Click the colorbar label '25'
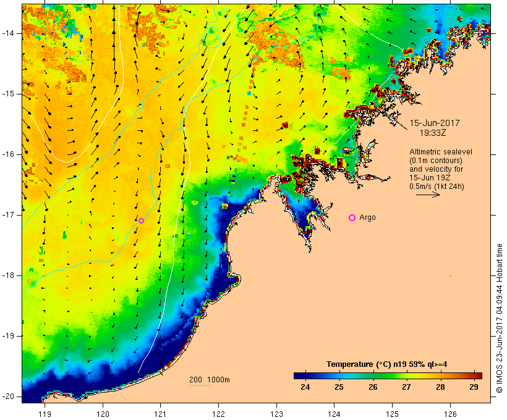This screenshot has width=507, height=420. click(339, 387)
